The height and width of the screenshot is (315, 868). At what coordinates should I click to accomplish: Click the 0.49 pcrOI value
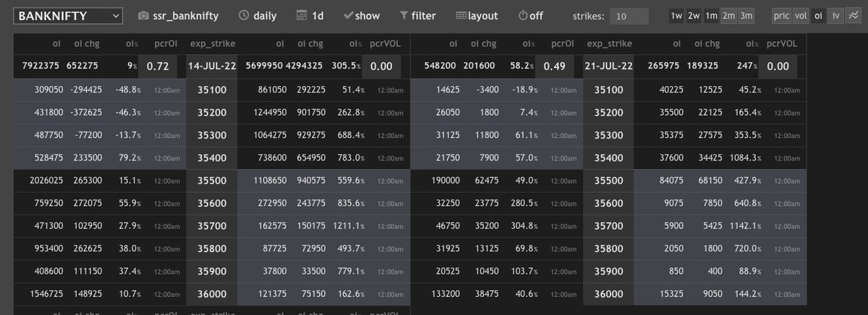click(x=555, y=66)
